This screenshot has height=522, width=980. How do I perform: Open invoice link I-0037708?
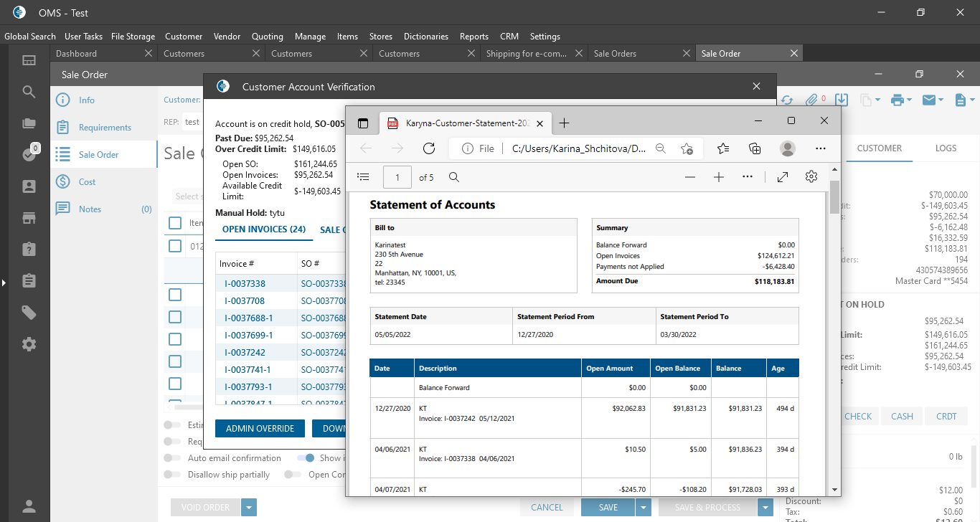[245, 301]
